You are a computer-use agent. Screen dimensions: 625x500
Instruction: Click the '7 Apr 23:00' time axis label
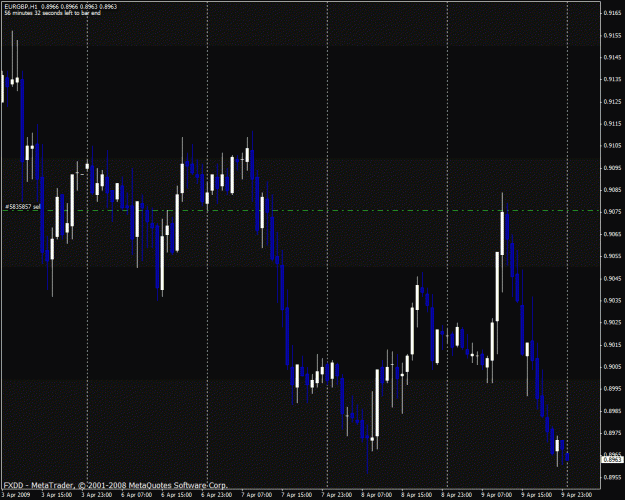(336, 495)
